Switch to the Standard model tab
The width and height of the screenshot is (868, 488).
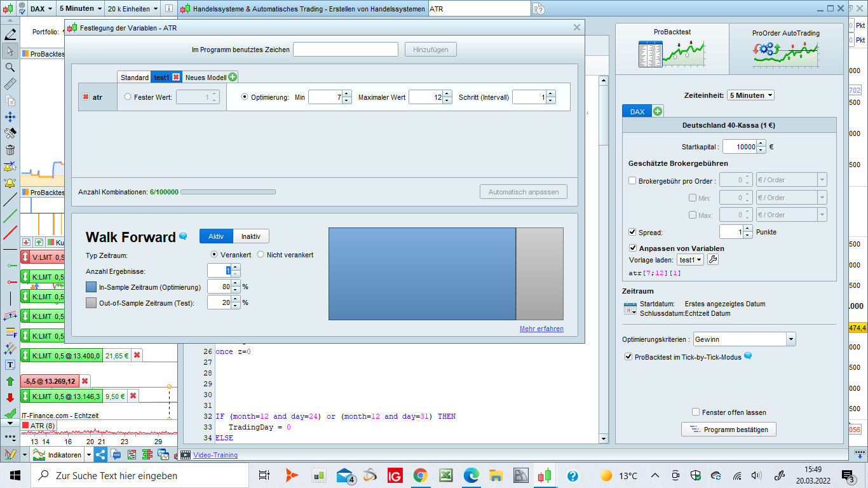tap(134, 77)
